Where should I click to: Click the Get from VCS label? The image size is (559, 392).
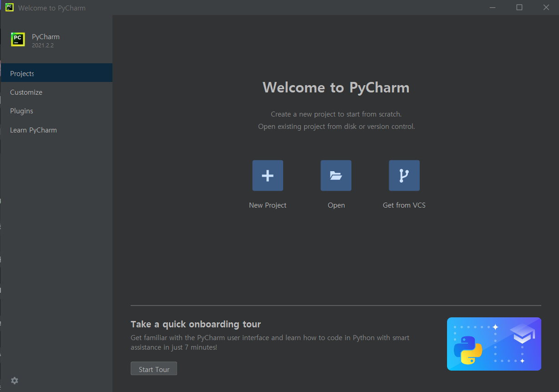(x=404, y=205)
